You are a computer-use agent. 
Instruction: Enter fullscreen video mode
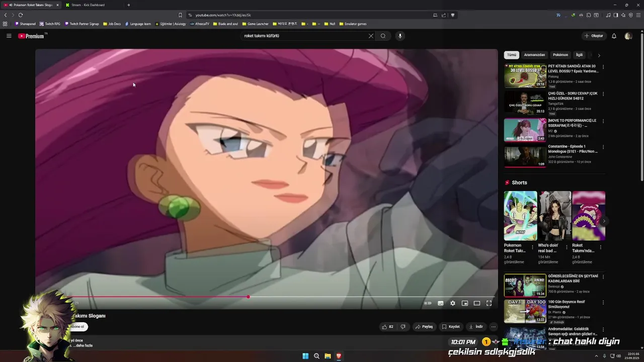pyautogui.click(x=489, y=303)
